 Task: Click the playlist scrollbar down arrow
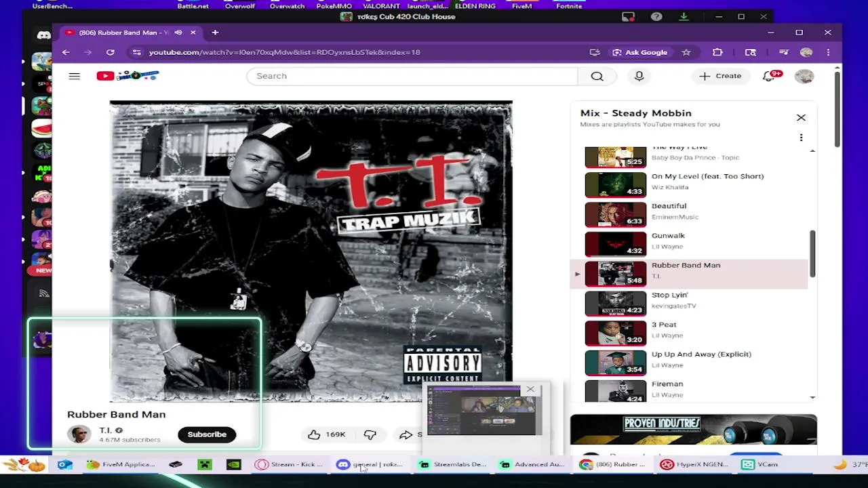(812, 397)
